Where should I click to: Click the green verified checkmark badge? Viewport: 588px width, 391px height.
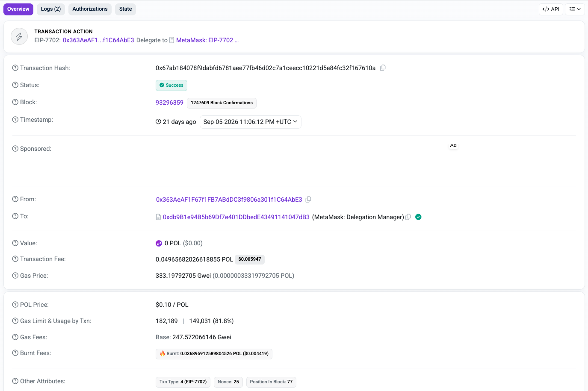[x=418, y=217]
